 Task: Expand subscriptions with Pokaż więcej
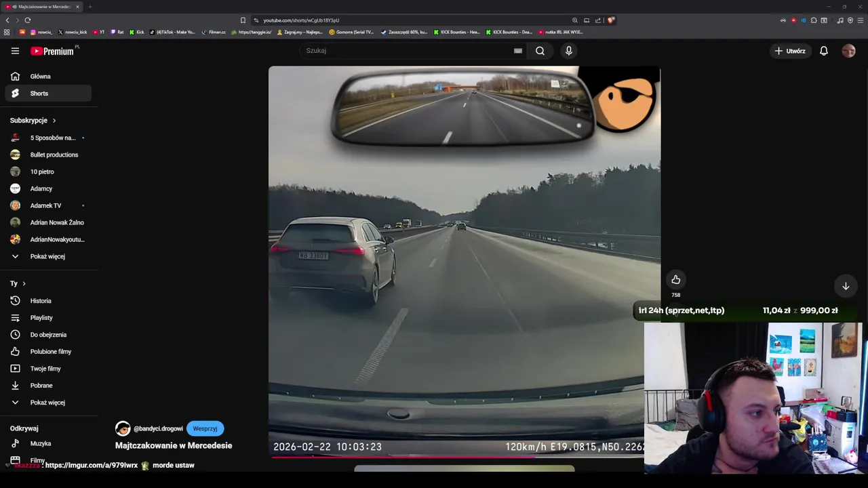(48, 256)
